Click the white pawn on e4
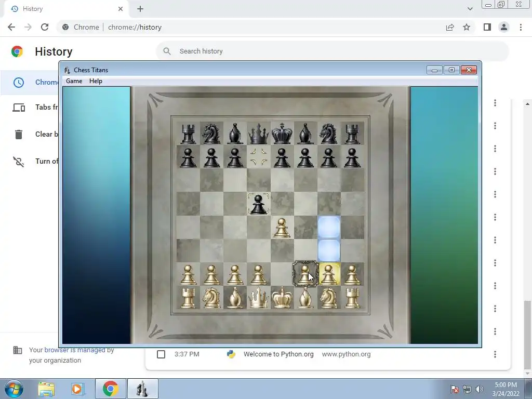532x399 pixels. pyautogui.click(x=282, y=228)
